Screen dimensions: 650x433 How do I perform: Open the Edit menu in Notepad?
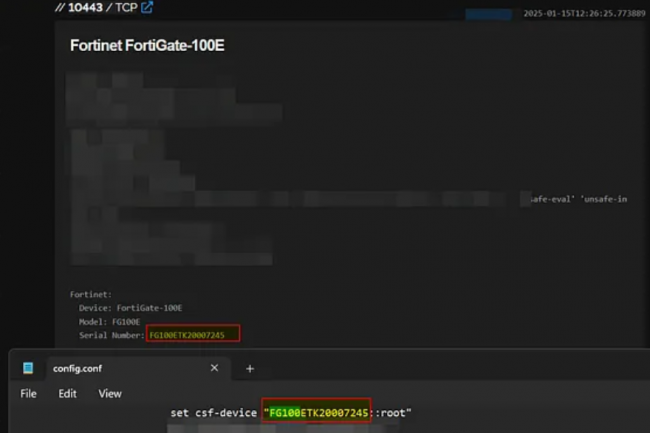point(67,394)
